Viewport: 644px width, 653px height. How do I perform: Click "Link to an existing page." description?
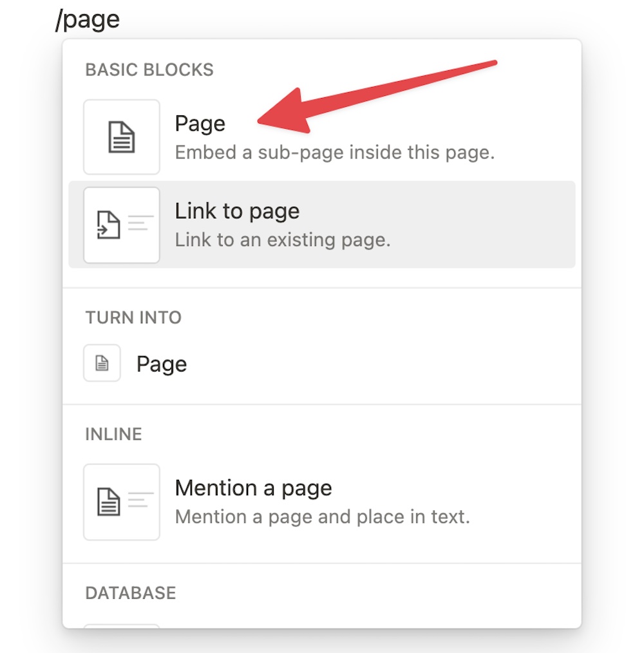(283, 240)
